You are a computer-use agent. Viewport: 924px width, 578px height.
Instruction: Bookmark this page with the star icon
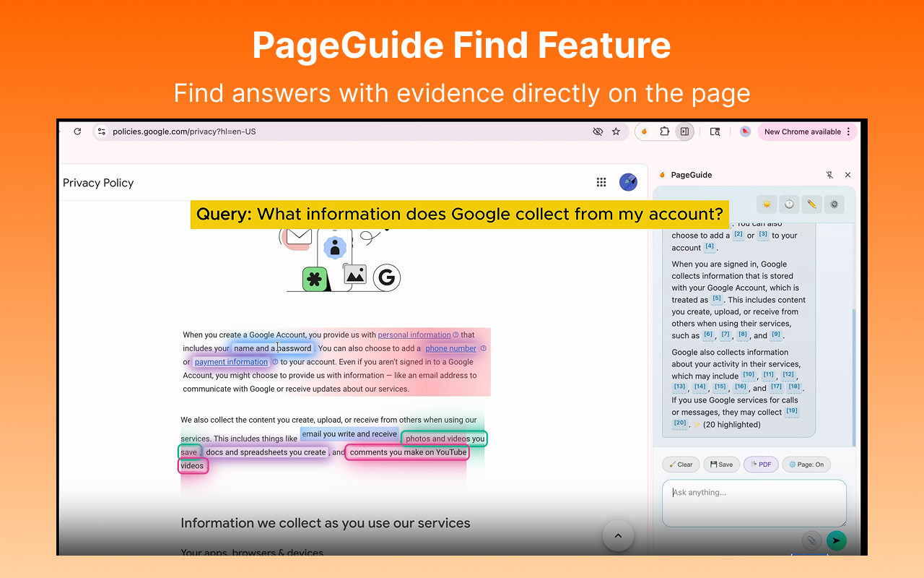click(616, 131)
